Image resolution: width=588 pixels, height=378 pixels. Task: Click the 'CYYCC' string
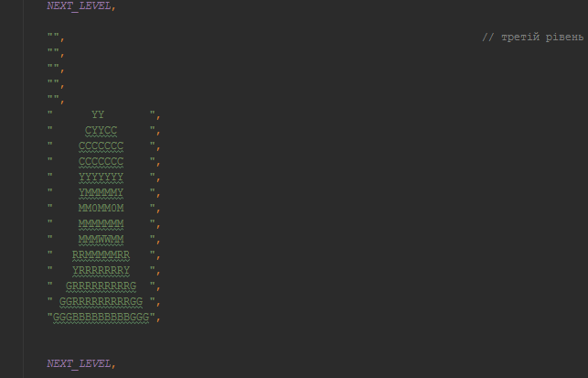pyautogui.click(x=101, y=130)
